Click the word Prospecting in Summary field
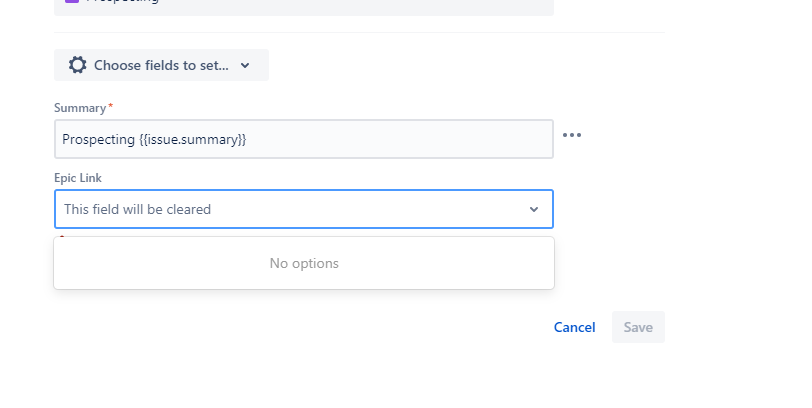812x408 pixels. [x=98, y=140]
